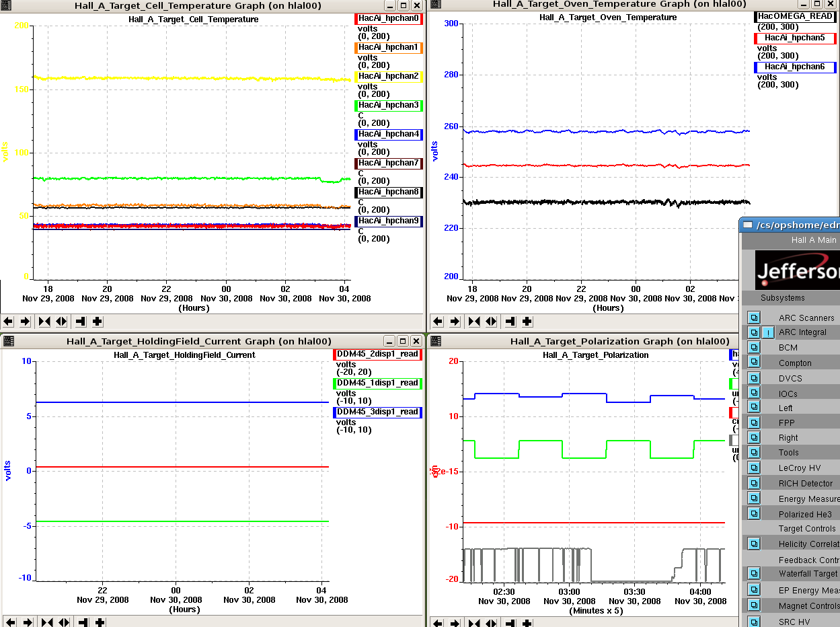Select the HacAi_hpchan8 legend entry

pos(389,192)
